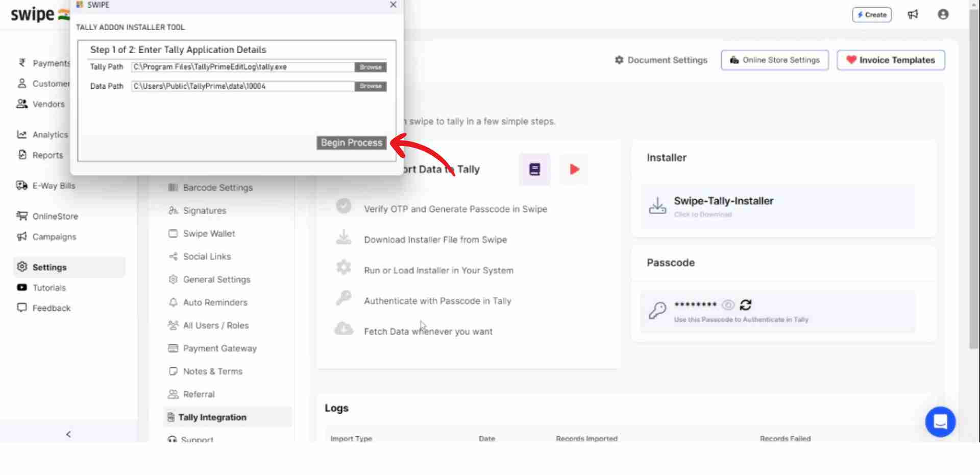Click the Authenticate with Passcode key icon
The height and width of the screenshot is (475, 980).
point(344,298)
